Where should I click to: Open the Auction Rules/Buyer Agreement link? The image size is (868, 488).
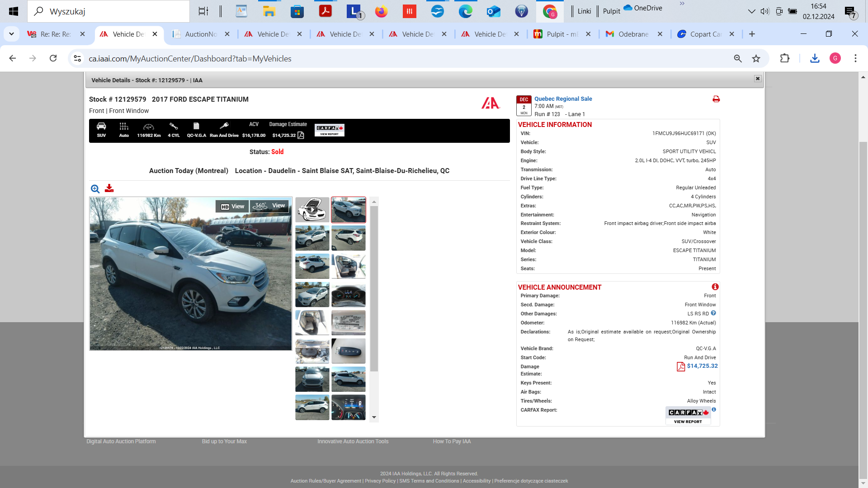click(x=325, y=481)
